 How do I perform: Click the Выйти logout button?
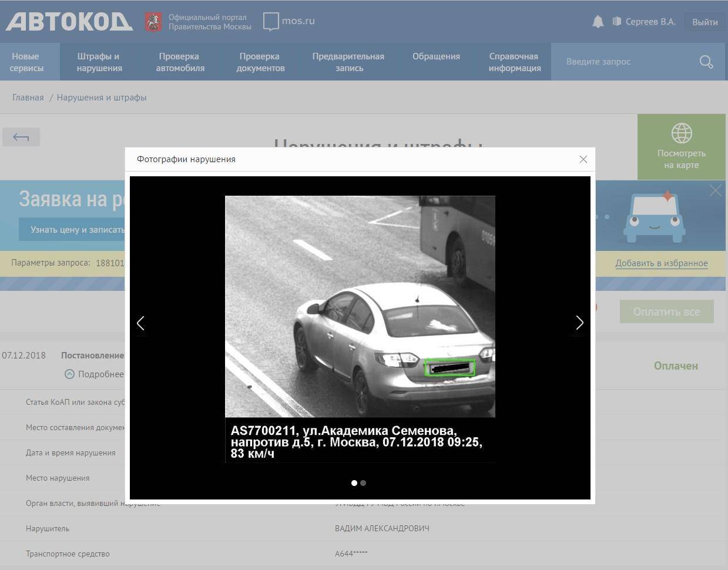tap(704, 22)
